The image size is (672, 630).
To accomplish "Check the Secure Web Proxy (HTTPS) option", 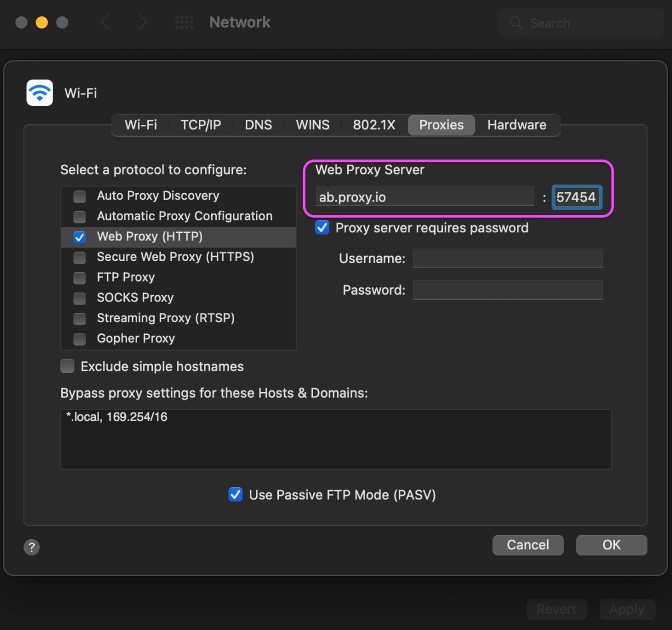I will [x=79, y=258].
